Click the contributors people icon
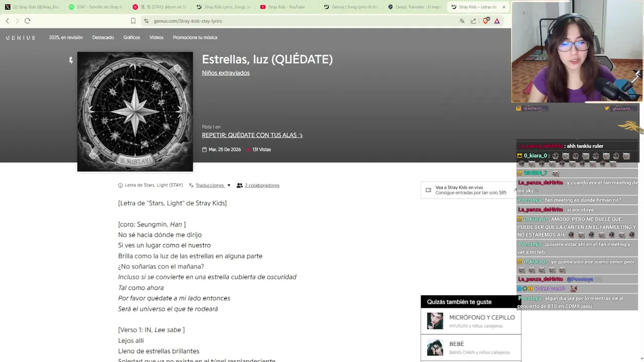 [239, 186]
